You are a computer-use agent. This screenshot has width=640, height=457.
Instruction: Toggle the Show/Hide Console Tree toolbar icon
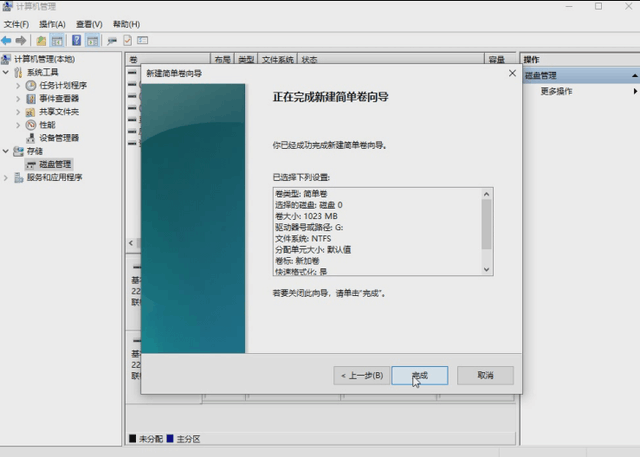pyautogui.click(x=57, y=40)
